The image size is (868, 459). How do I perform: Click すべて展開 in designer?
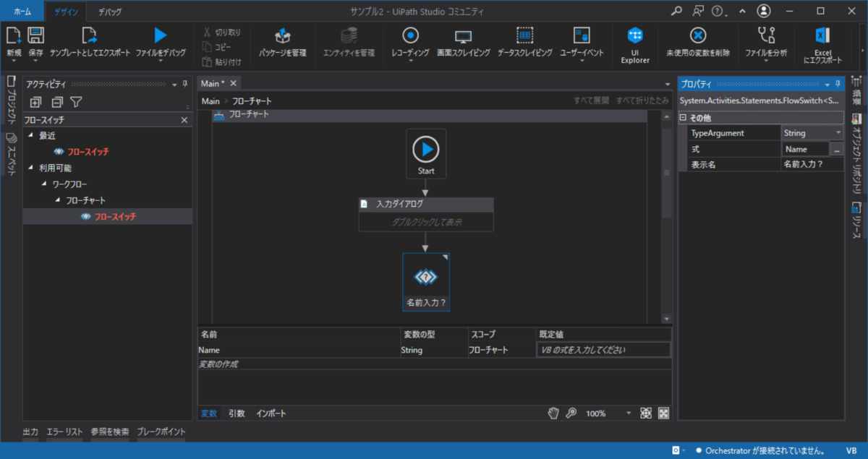point(592,101)
